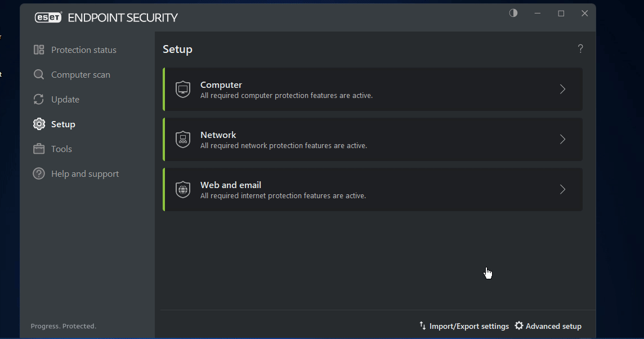Expand the Network section chevron
Image resolution: width=644 pixels, height=339 pixels.
(x=562, y=139)
